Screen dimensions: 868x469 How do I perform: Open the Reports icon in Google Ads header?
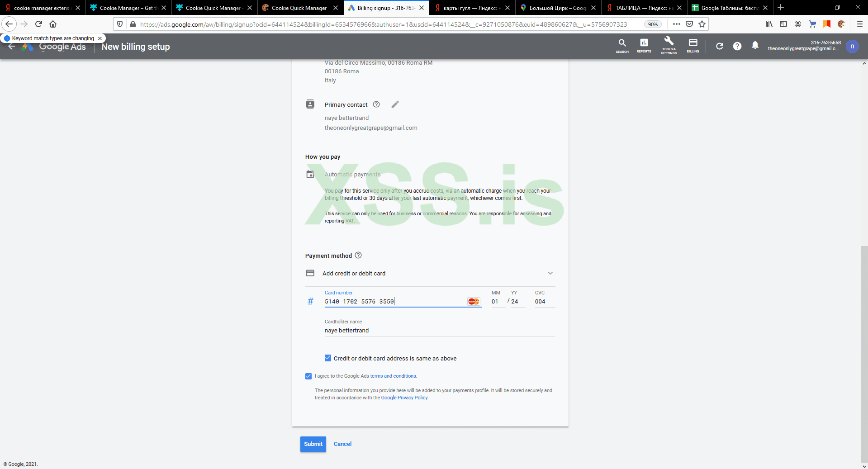point(644,46)
